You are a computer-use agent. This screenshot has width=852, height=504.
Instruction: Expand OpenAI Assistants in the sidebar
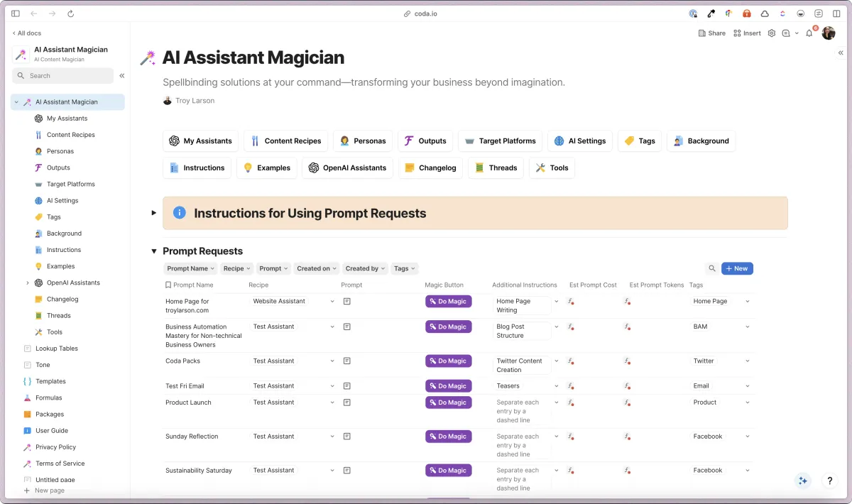tap(28, 283)
